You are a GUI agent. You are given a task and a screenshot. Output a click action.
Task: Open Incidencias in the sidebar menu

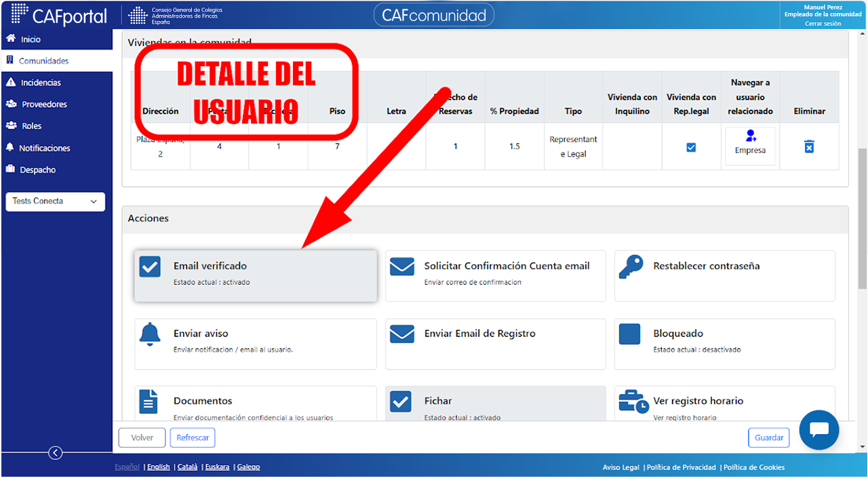41,83
